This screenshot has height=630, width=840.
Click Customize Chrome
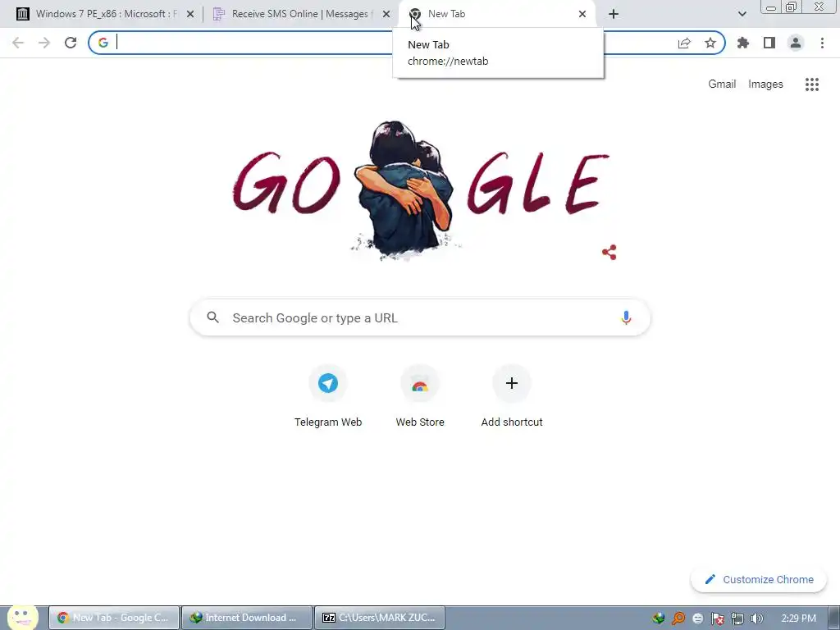tap(759, 580)
